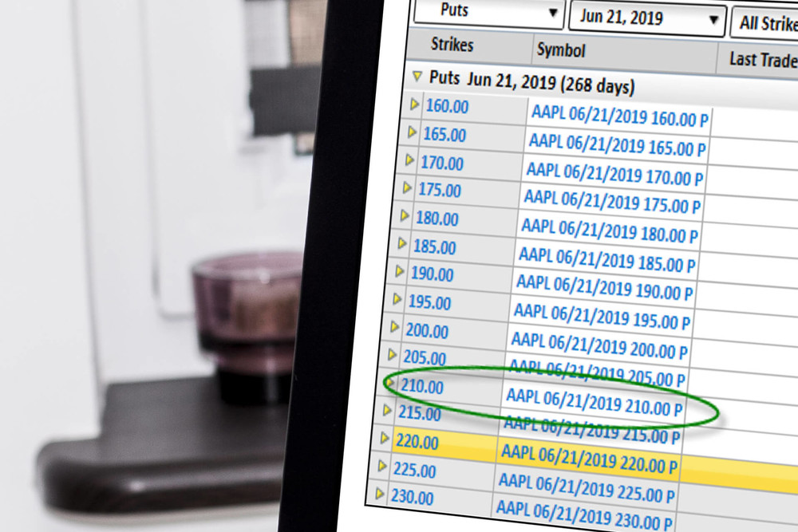Image resolution: width=798 pixels, height=532 pixels.
Task: Expand the 225.00 strike row
Action: point(381,466)
